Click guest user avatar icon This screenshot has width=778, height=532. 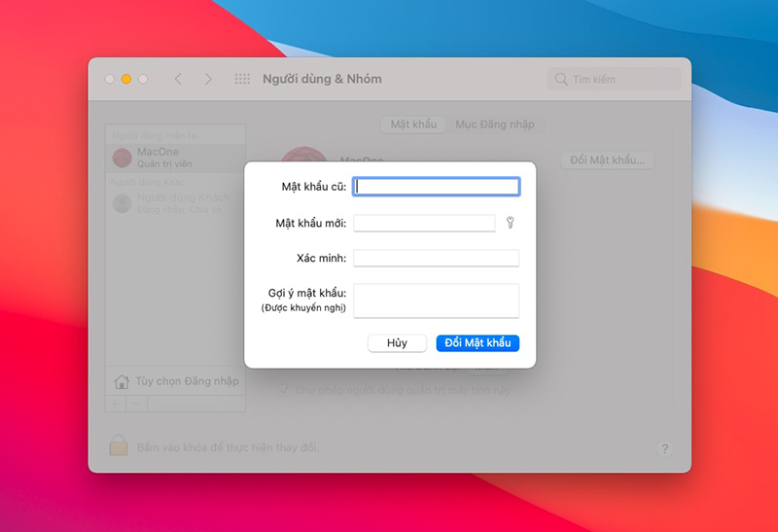(123, 203)
